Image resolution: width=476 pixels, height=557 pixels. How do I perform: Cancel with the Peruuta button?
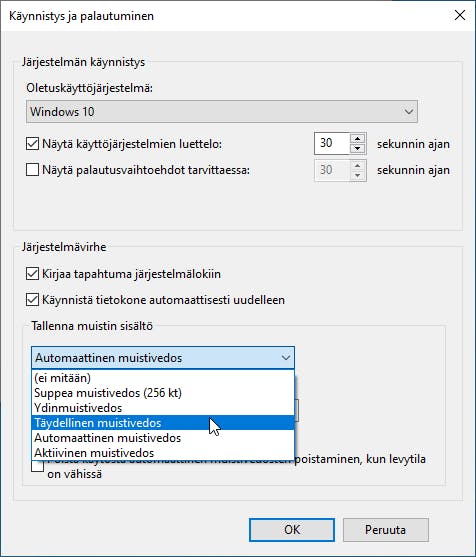pos(385,530)
